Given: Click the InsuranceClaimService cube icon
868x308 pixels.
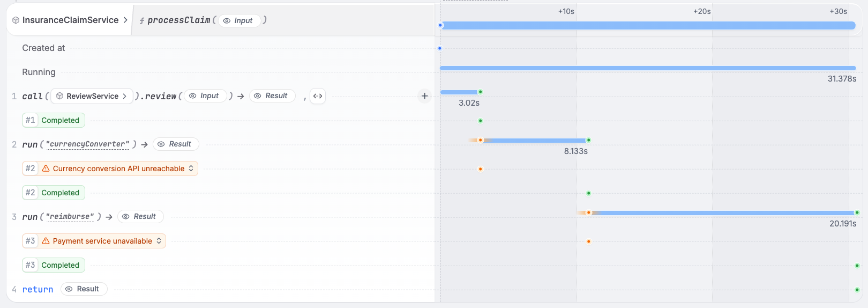Looking at the screenshot, I should [16, 20].
